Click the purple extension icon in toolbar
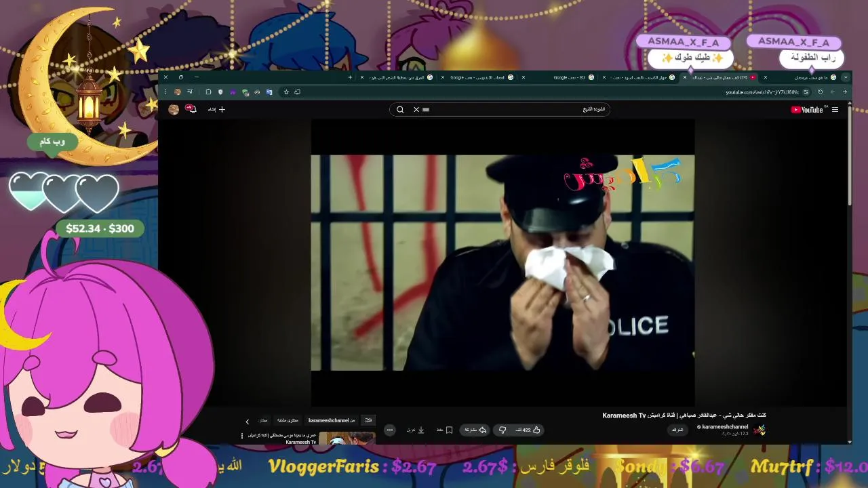This screenshot has width=868, height=488. (x=233, y=92)
